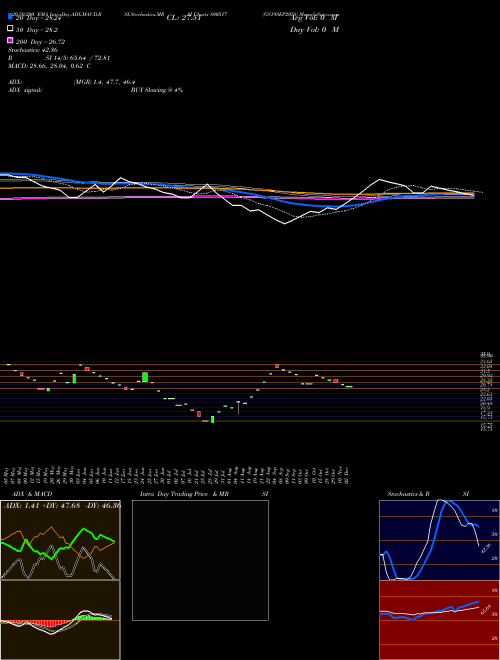Click the 'Day Vol: 0 M' label
500x660 pixels.
click(314, 29)
